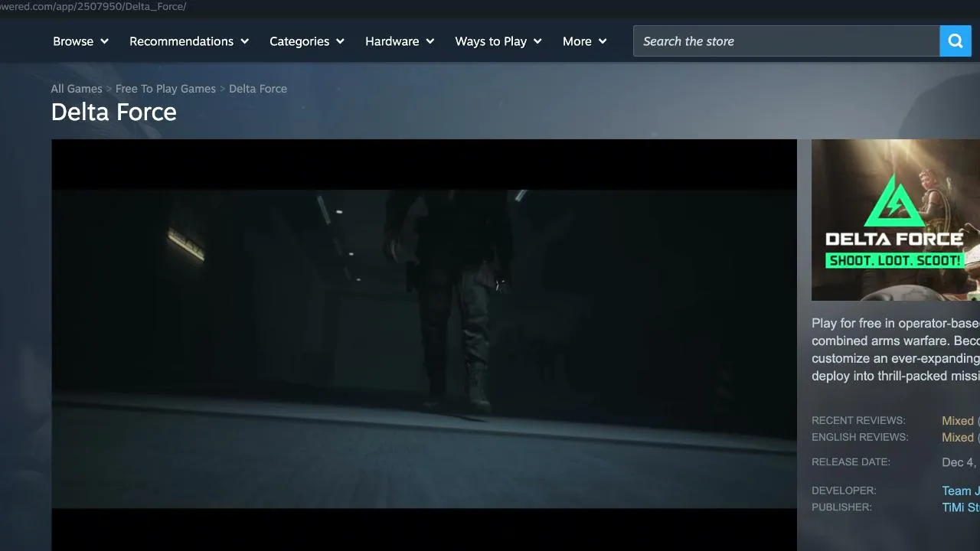
Task: Click the RECENT REVIEWS label
Action: point(858,421)
